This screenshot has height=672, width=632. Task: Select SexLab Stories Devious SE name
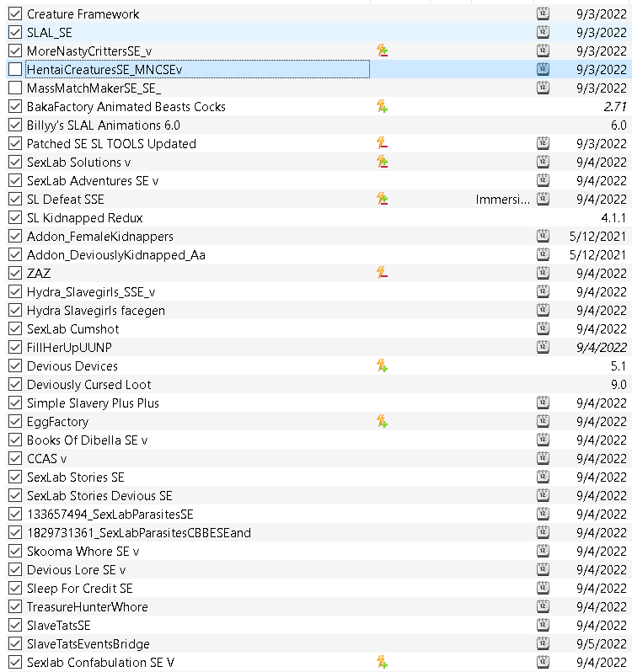pos(99,496)
